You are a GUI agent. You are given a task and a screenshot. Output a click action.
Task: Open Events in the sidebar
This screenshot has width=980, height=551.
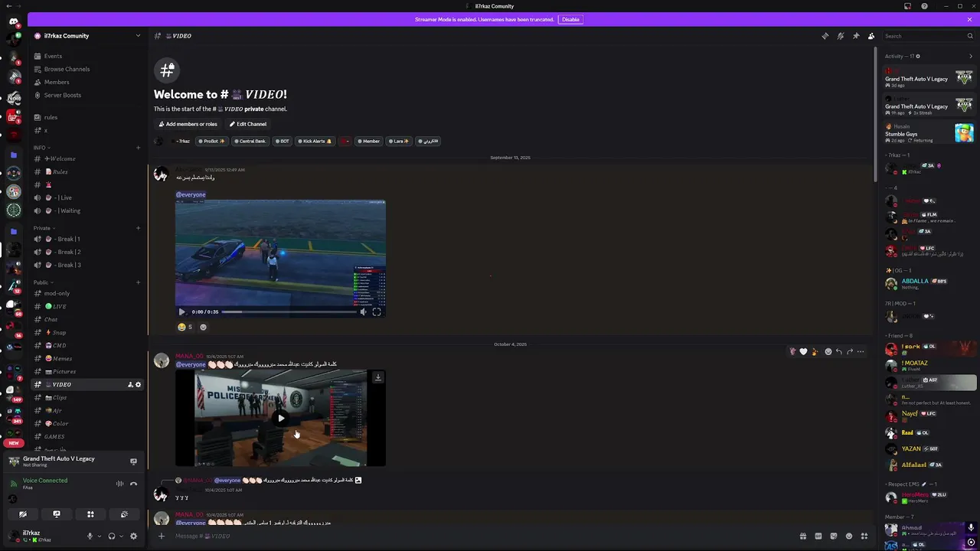click(87, 56)
